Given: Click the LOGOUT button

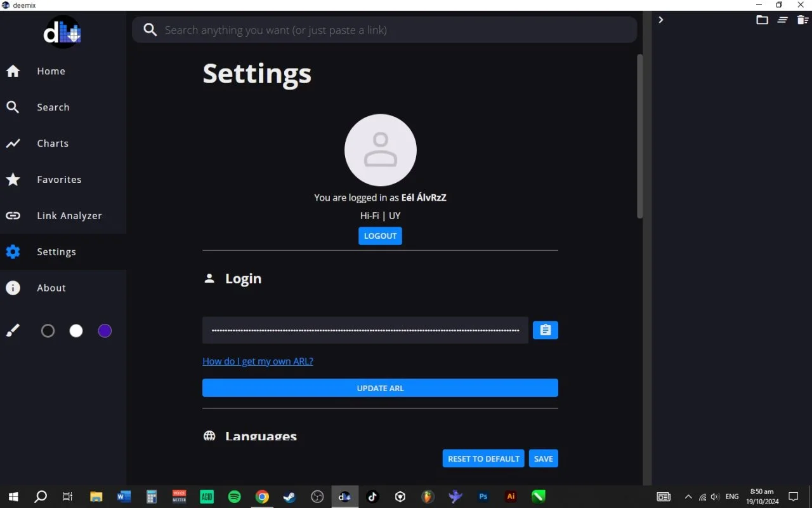Looking at the screenshot, I should tap(380, 236).
